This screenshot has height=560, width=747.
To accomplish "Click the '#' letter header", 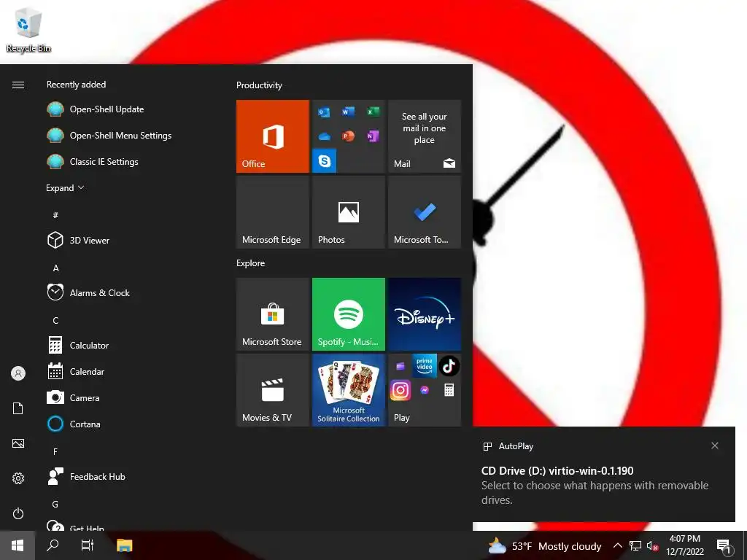I will pyautogui.click(x=55, y=215).
